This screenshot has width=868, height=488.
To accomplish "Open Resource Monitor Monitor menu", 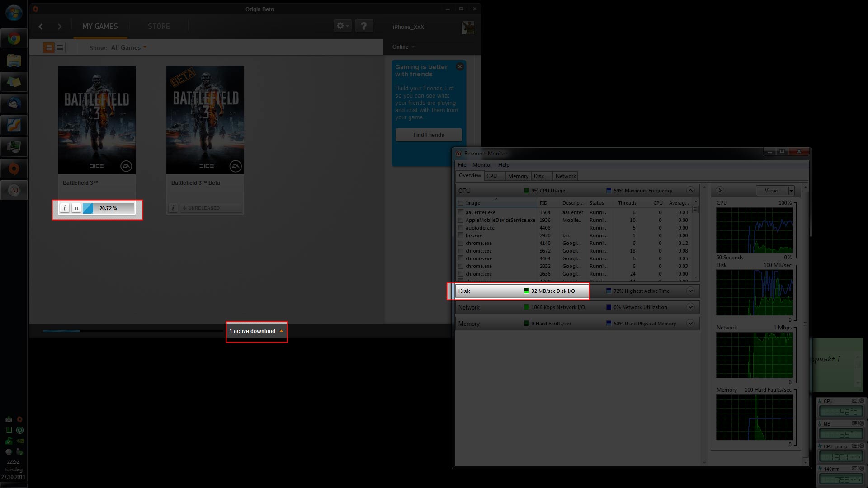I will pyautogui.click(x=482, y=165).
